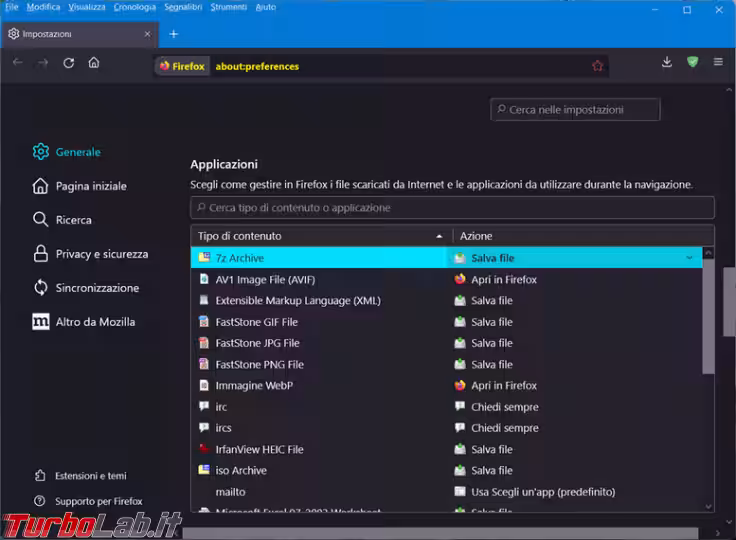Select the iso Archive row
The height and width of the screenshot is (540, 736).
coord(446,471)
